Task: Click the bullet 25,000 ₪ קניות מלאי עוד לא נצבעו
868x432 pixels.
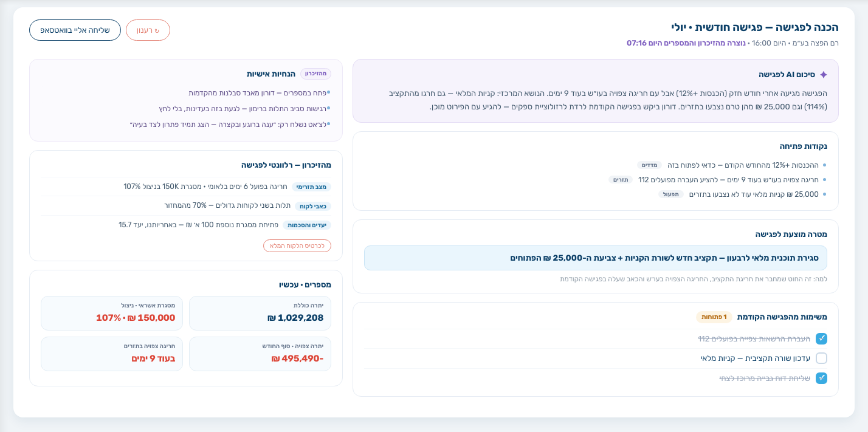Action: pos(754,194)
